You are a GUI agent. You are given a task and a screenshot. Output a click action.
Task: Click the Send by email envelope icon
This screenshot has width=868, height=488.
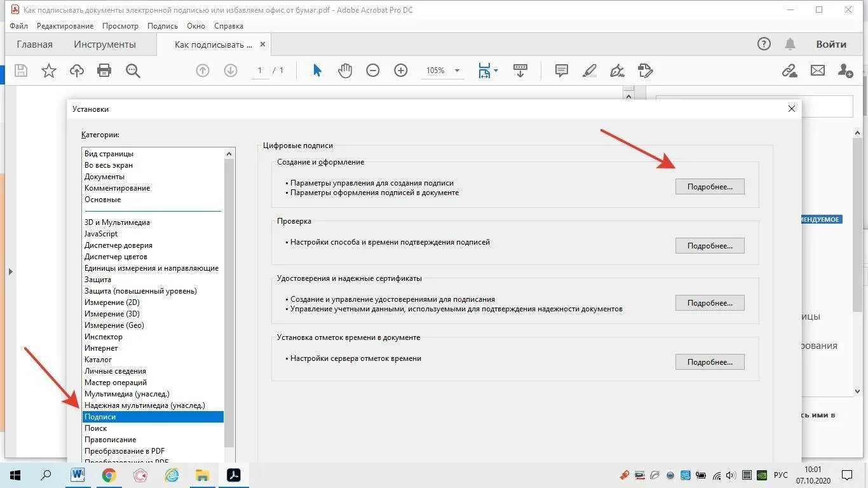(818, 71)
